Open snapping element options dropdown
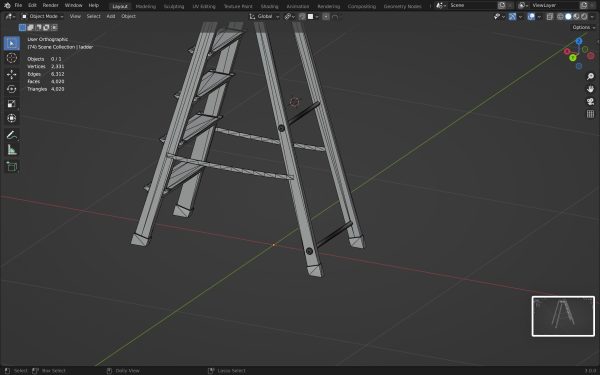The height and width of the screenshot is (375, 600). 313,16
